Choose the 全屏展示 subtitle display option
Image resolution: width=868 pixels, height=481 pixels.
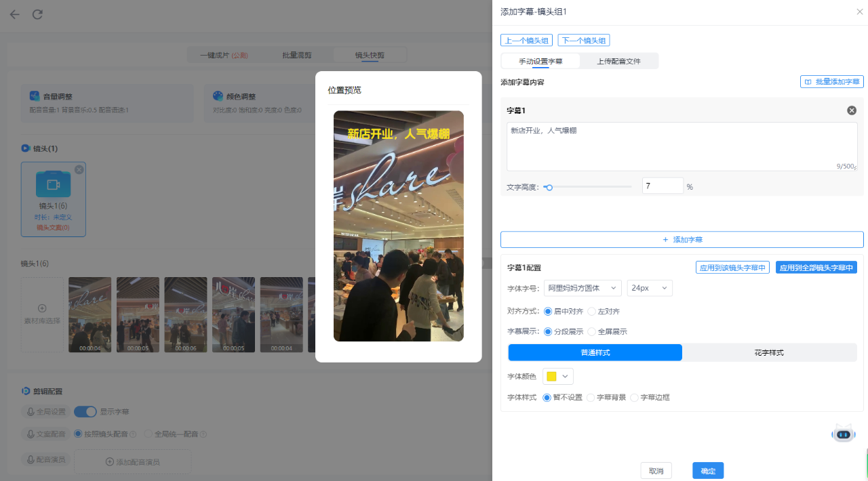pos(592,332)
